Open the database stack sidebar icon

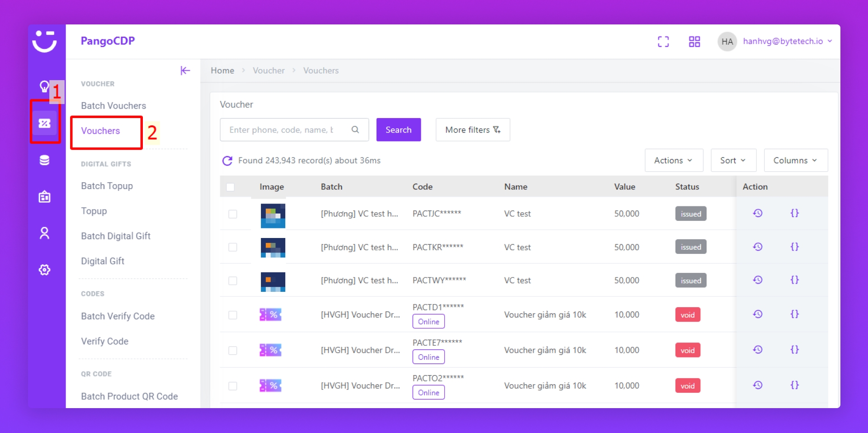coord(44,160)
